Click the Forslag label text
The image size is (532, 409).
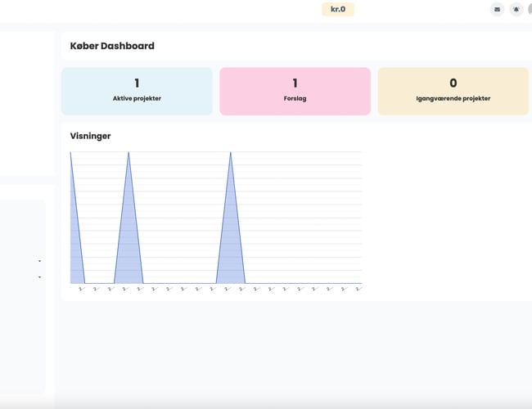[x=295, y=98]
